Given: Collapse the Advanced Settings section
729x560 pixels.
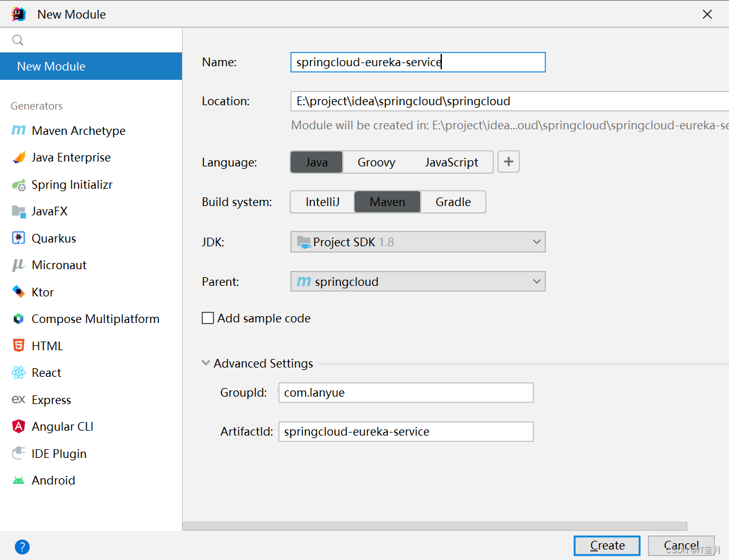Looking at the screenshot, I should (x=205, y=363).
